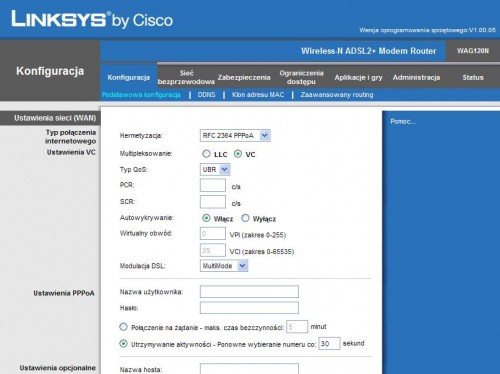Open the Hermetyzacja RFC 2364 PPPoA dropdown
Image resolution: width=500 pixels, height=374 pixels.
point(235,136)
